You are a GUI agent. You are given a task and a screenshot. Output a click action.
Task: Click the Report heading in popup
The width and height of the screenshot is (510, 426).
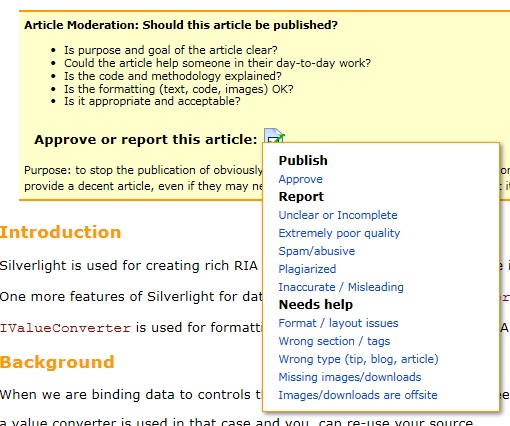click(301, 197)
